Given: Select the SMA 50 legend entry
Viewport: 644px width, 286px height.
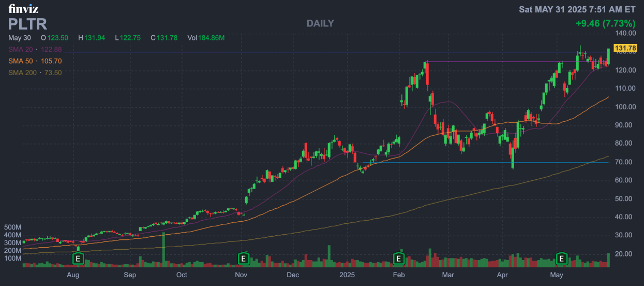Looking at the screenshot, I should point(35,61).
